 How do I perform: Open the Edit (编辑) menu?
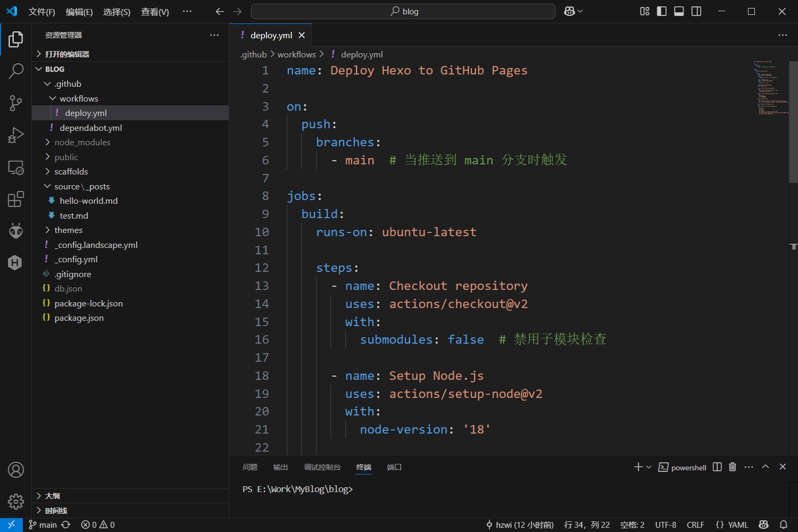79,12
